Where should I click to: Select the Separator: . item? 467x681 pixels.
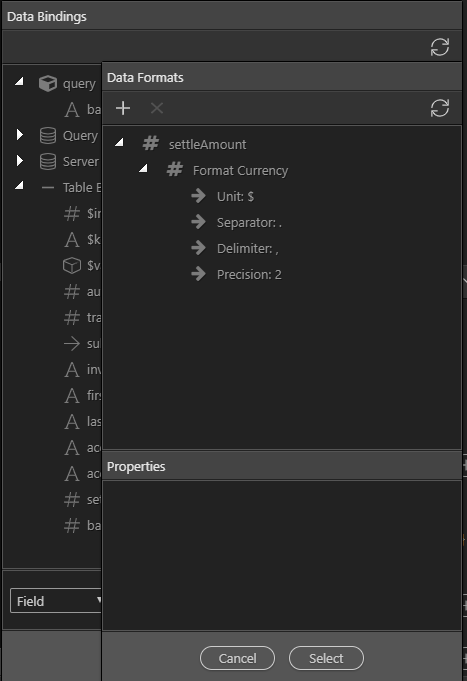coord(249,222)
